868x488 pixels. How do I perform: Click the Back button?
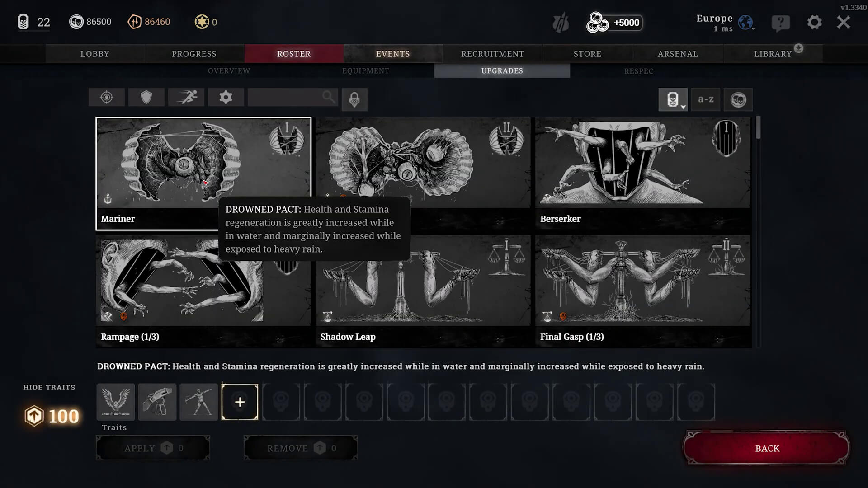(x=767, y=448)
